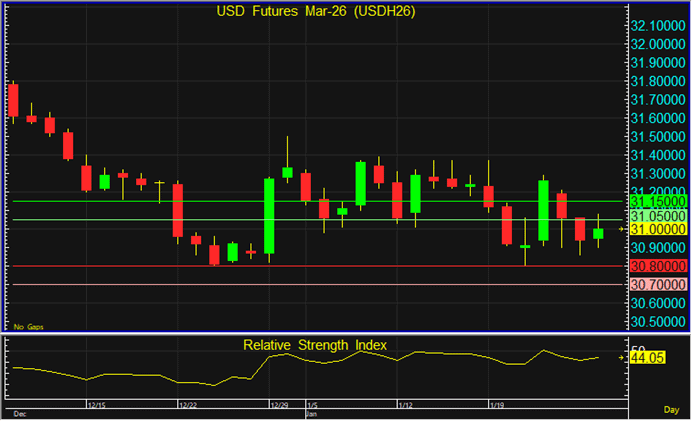692x421 pixels.
Task: Select the 31.0500 light green price label
Action: point(657,215)
